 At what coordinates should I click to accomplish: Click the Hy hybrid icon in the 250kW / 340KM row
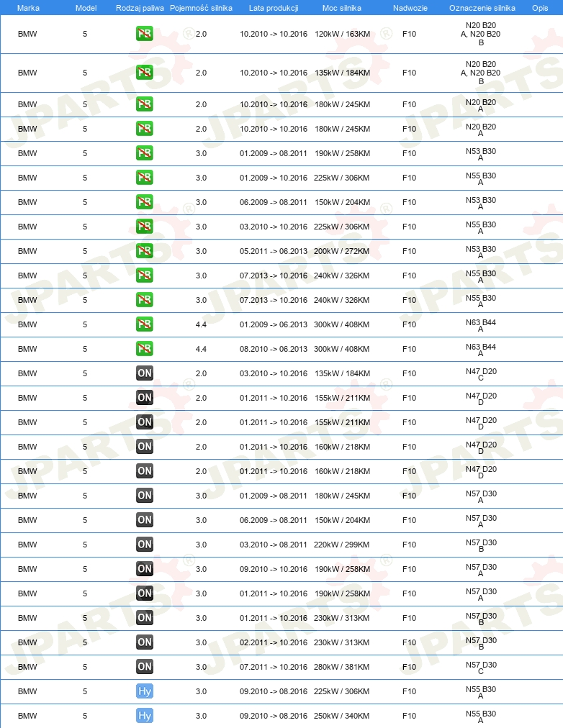145,716
